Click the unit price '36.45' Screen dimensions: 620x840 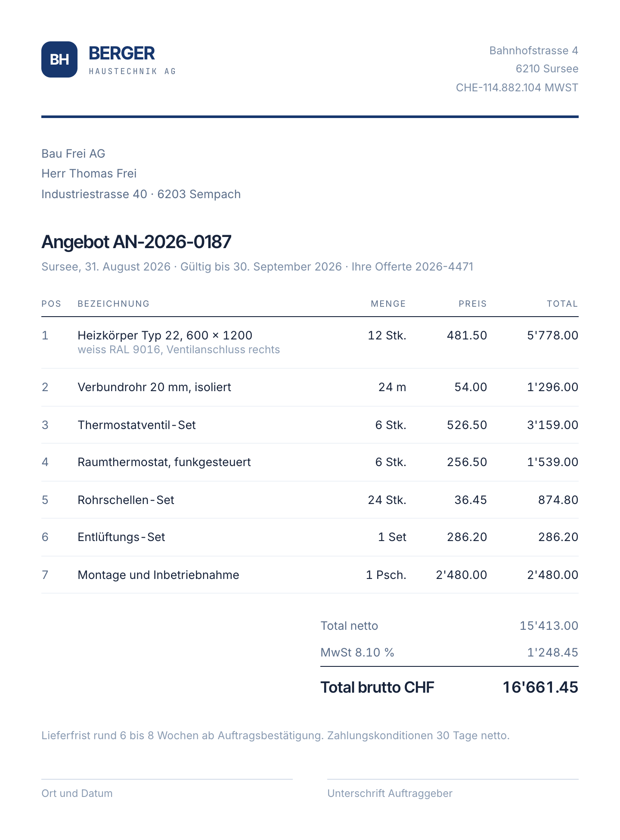click(x=471, y=500)
